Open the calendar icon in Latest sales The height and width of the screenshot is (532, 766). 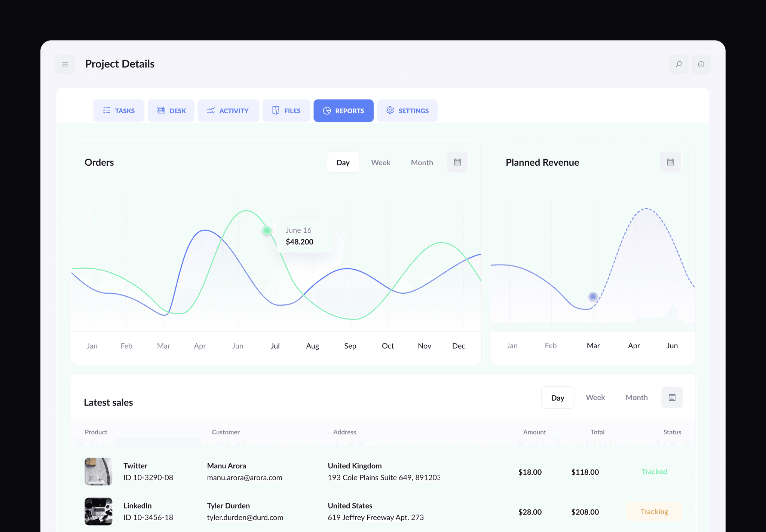click(672, 397)
